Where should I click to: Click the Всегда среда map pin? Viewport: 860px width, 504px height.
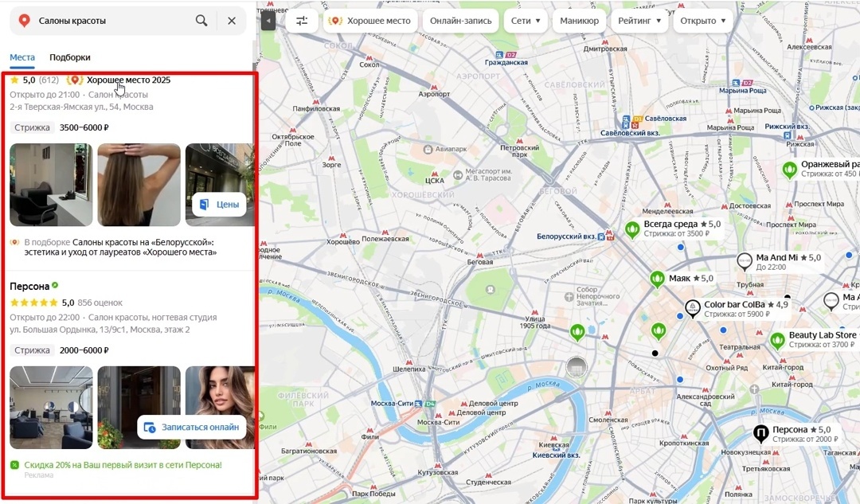coord(631,229)
